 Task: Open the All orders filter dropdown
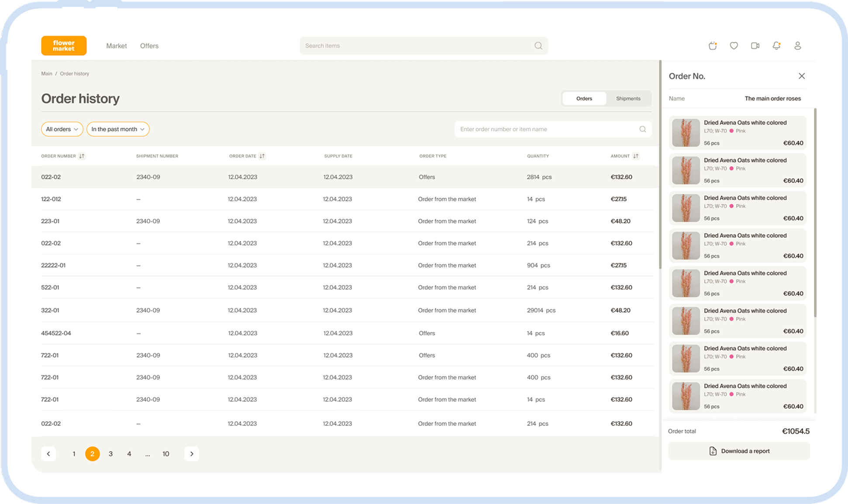[62, 129]
